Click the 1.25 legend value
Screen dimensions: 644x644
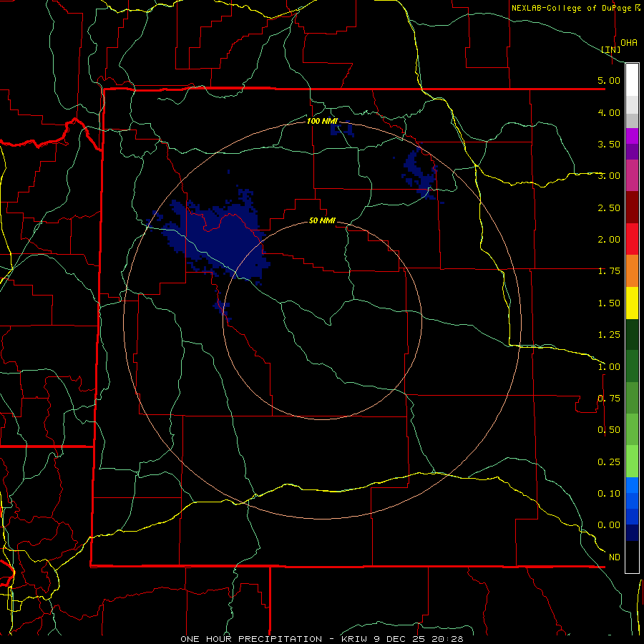pos(609,335)
